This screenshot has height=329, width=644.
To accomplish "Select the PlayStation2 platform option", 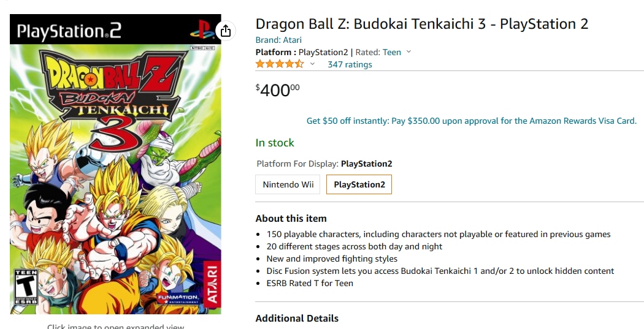I will [x=359, y=184].
